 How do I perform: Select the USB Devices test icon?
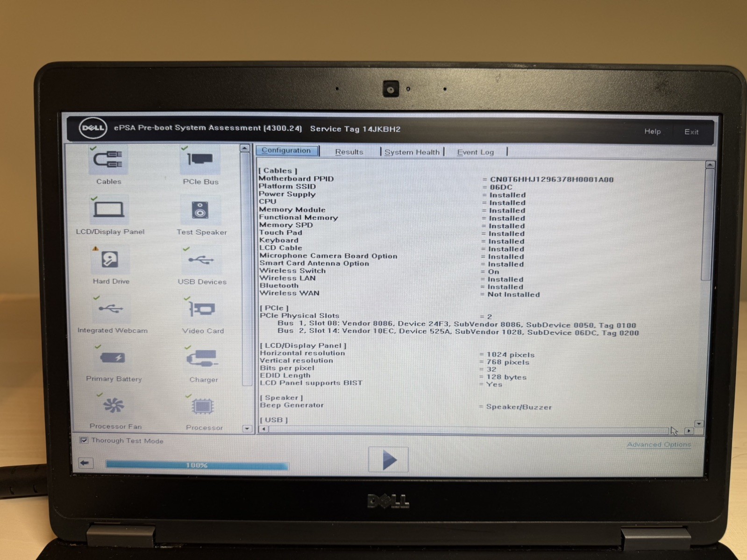click(x=201, y=260)
